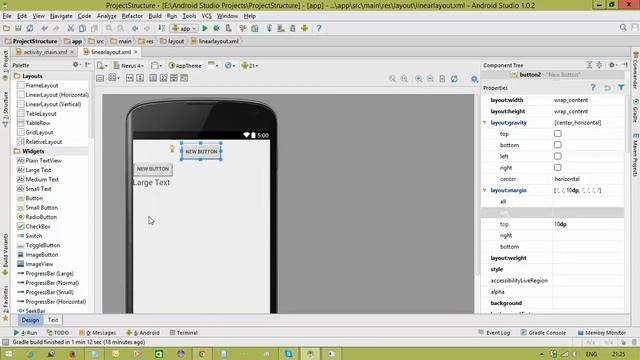Screen dimensions: 640x360
Task: Click the Save All toolbar icon
Action: coord(18,28)
